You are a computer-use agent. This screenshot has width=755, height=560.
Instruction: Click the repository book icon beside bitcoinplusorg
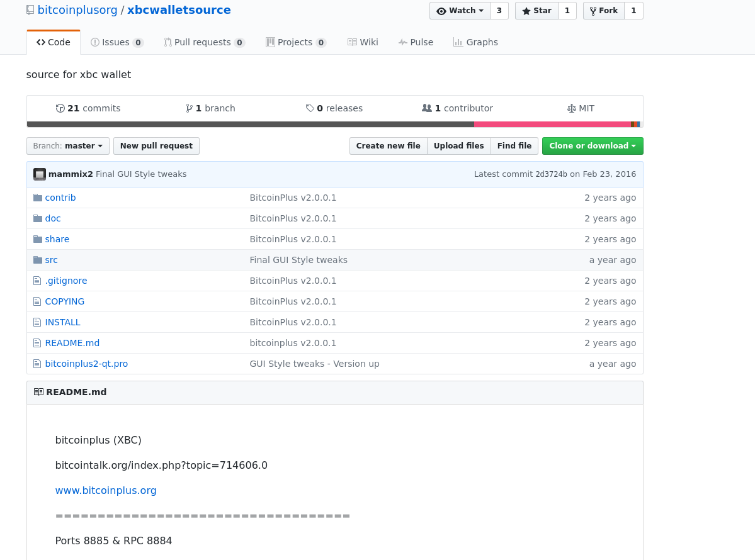pos(30,10)
